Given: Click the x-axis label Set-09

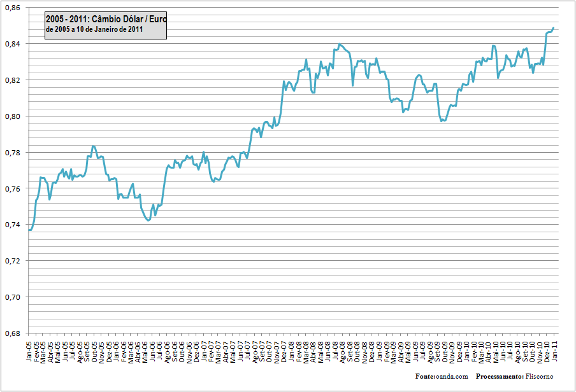Looking at the screenshot, I should [437, 352].
